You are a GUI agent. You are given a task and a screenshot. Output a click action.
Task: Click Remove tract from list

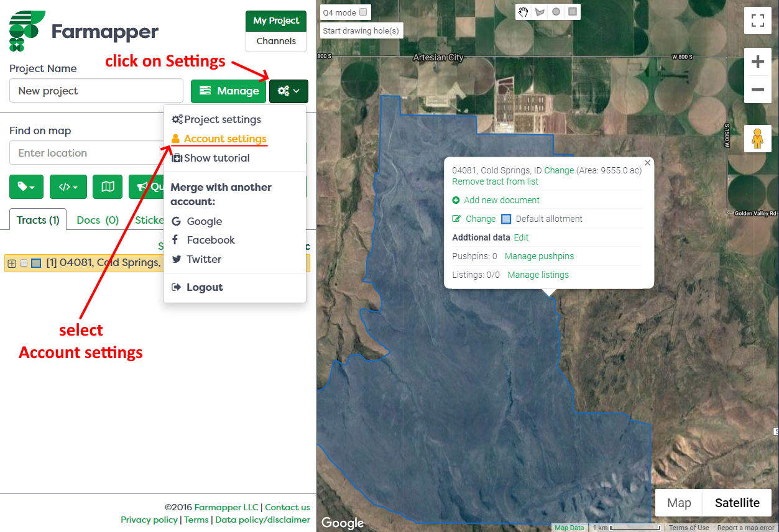click(x=495, y=181)
